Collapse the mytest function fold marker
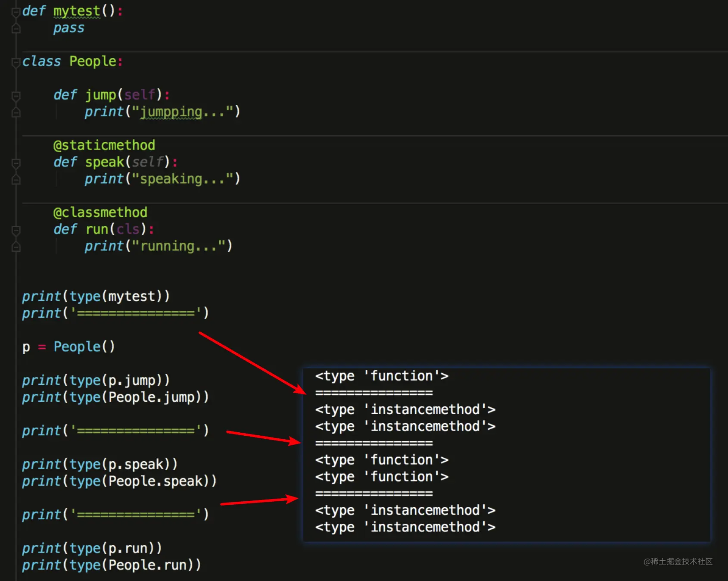728x581 pixels. (x=16, y=12)
